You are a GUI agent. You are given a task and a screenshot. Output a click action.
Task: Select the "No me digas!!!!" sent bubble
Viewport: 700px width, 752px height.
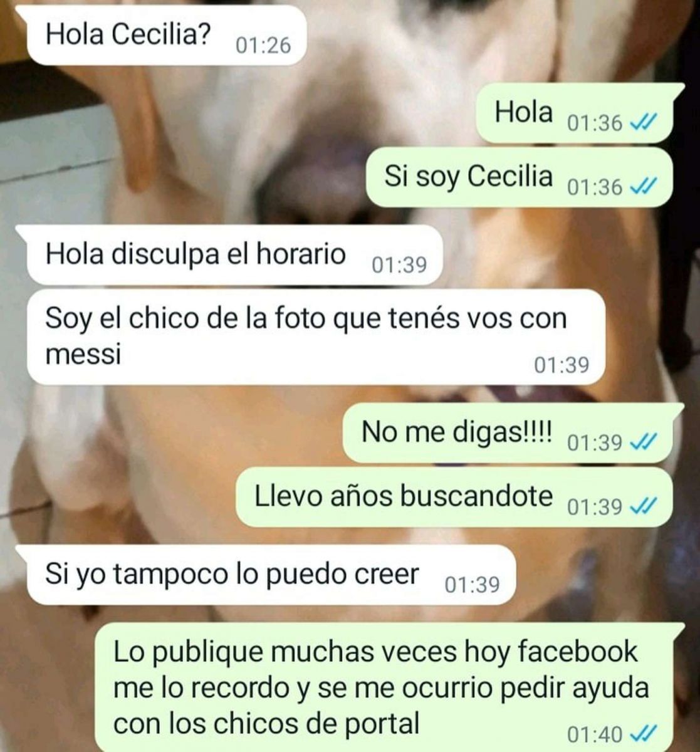pos(508,433)
